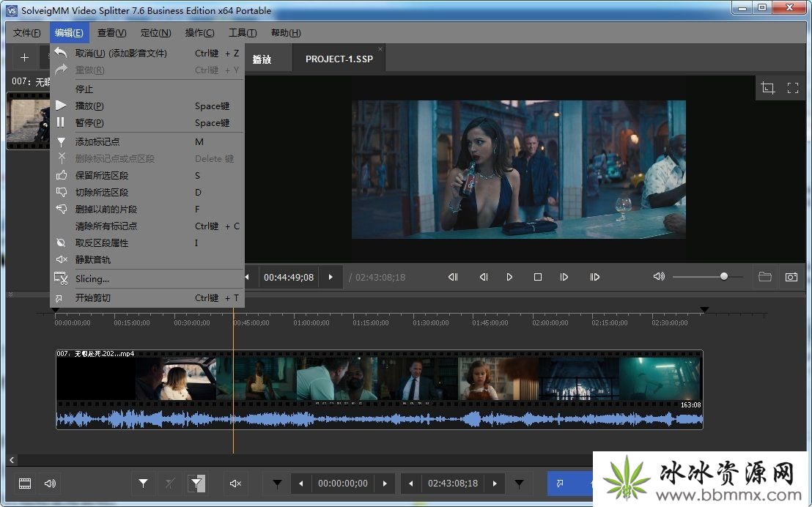The width and height of the screenshot is (812, 507).
Task: Edit the 00:00:00;00 start time field
Action: pyautogui.click(x=343, y=484)
